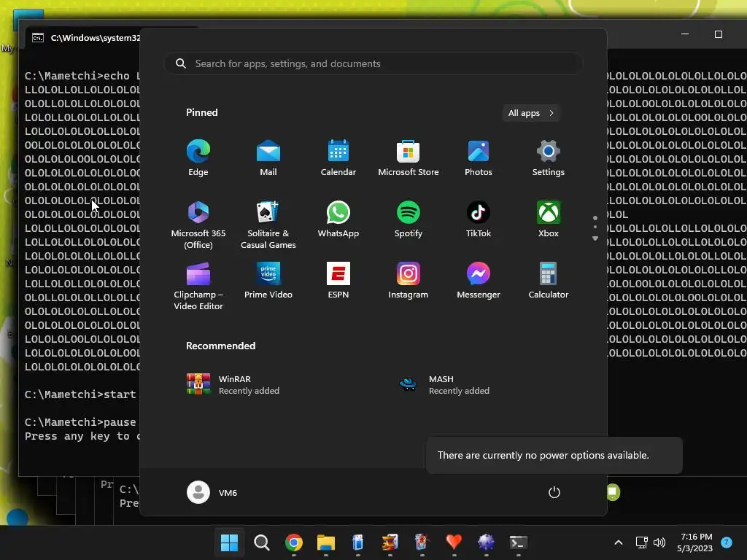Click "C:\Mametchi>start" line in Command Prompt

[x=80, y=394]
